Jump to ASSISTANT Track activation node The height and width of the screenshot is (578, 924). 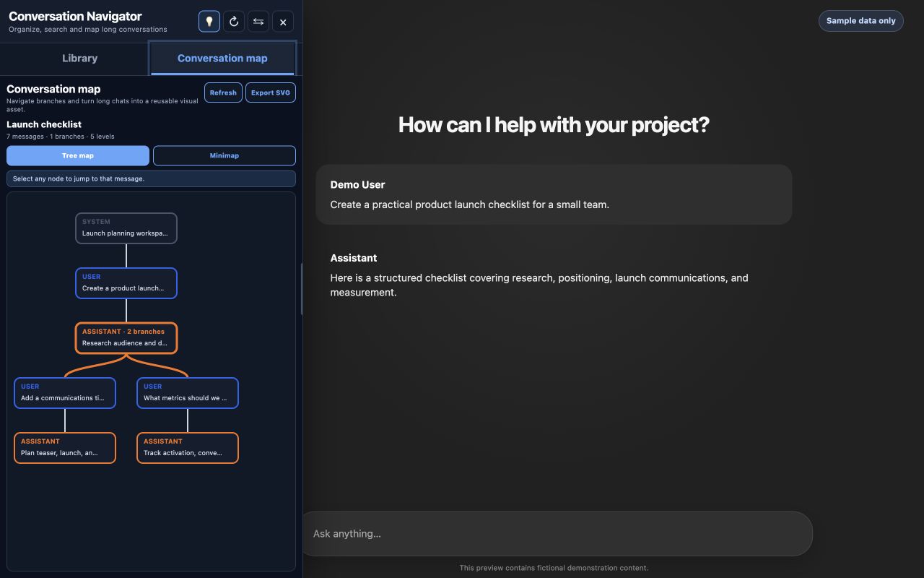point(188,447)
